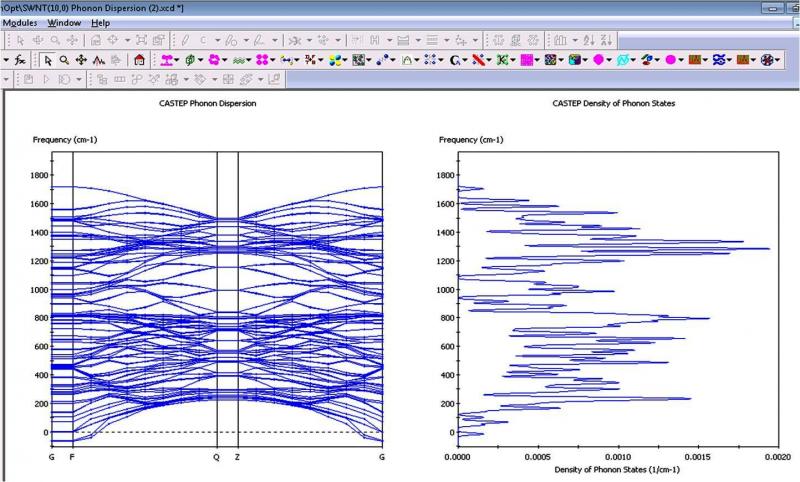This screenshot has height=482, width=800.
Task: Click the fx function icon
Action: click(x=20, y=60)
